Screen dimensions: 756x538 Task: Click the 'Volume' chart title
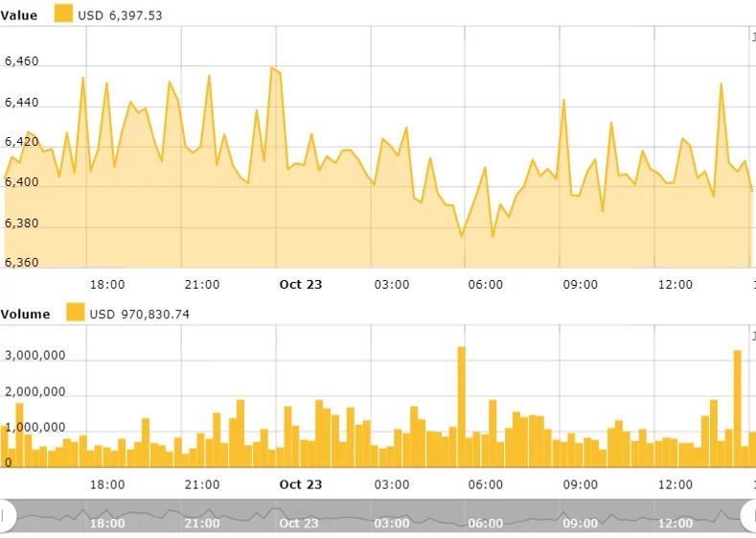(25, 315)
